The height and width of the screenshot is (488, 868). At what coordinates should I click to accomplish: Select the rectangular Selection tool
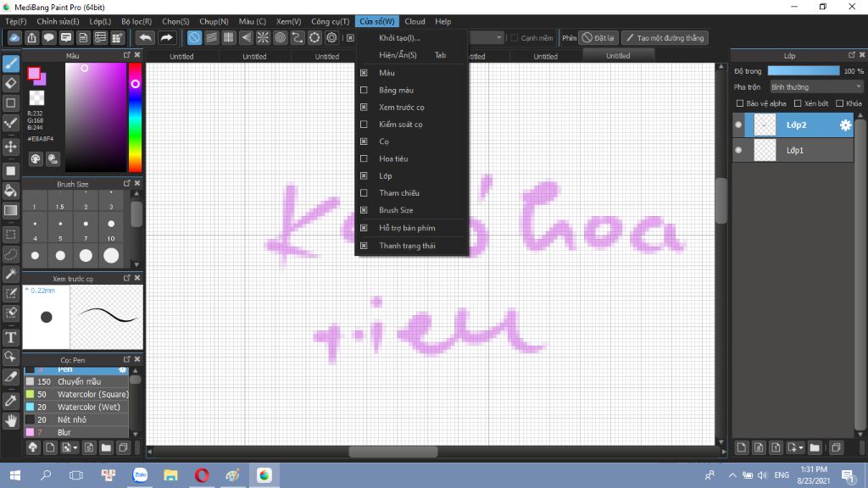[x=10, y=235]
